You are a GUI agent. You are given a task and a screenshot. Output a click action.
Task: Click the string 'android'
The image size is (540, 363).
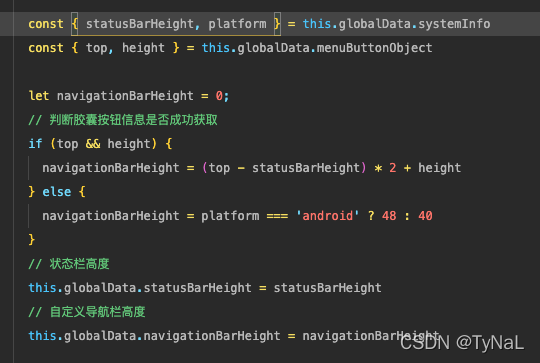(x=328, y=216)
